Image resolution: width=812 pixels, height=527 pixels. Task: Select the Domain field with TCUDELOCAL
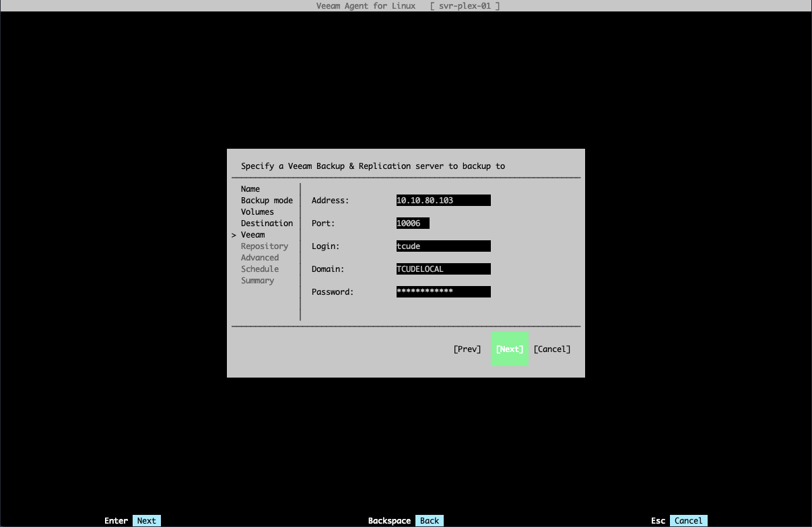click(443, 269)
